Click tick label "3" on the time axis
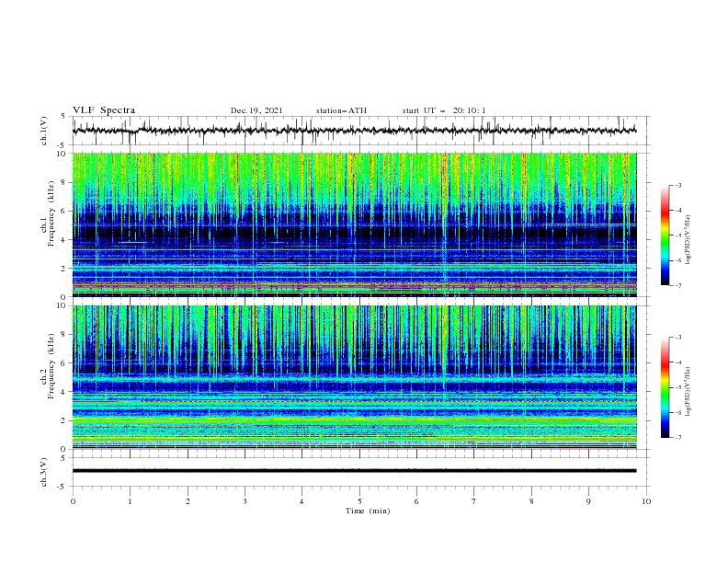Image resolution: width=728 pixels, height=563 pixels. (x=245, y=501)
